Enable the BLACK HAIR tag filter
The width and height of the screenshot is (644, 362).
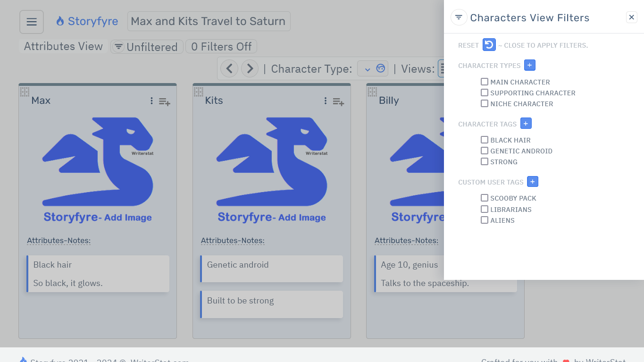tap(484, 139)
